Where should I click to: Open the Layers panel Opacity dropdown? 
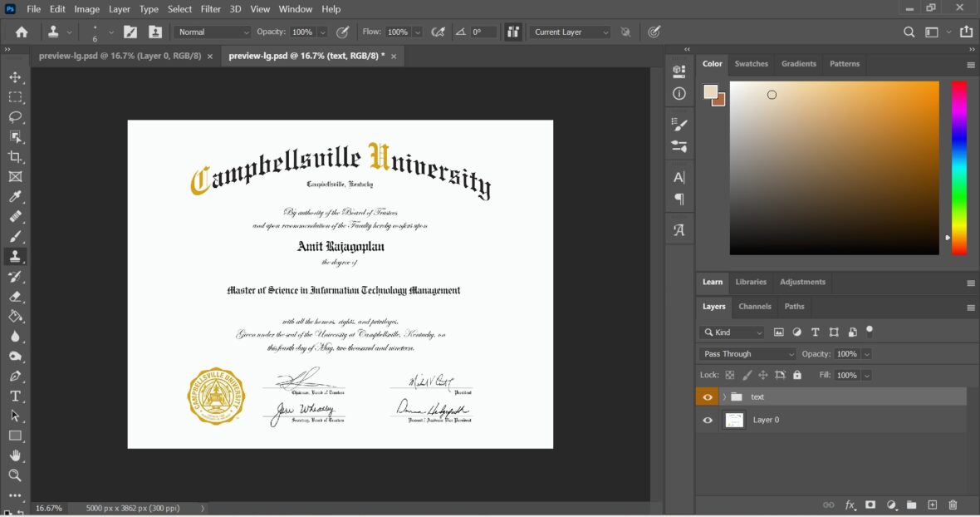(x=866, y=354)
